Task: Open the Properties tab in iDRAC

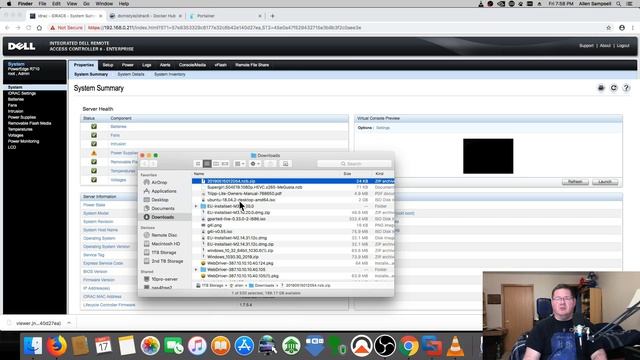Action: (84, 65)
